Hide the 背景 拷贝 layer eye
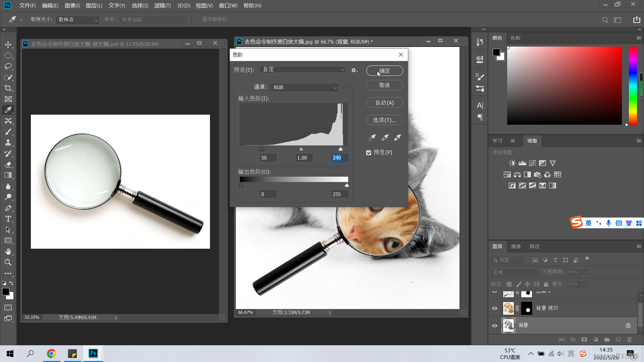Screen dimensions: 644x362 coord(494,308)
